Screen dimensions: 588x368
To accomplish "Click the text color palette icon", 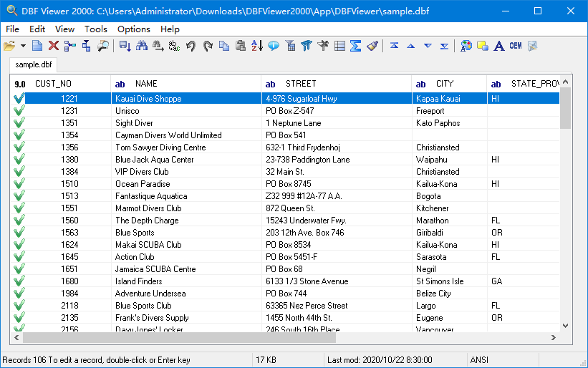I will [466, 46].
